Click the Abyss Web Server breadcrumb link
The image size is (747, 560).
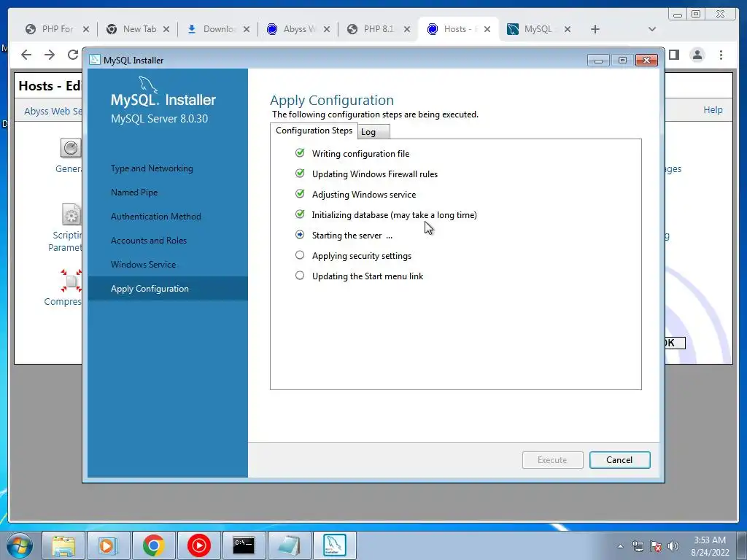pos(53,111)
